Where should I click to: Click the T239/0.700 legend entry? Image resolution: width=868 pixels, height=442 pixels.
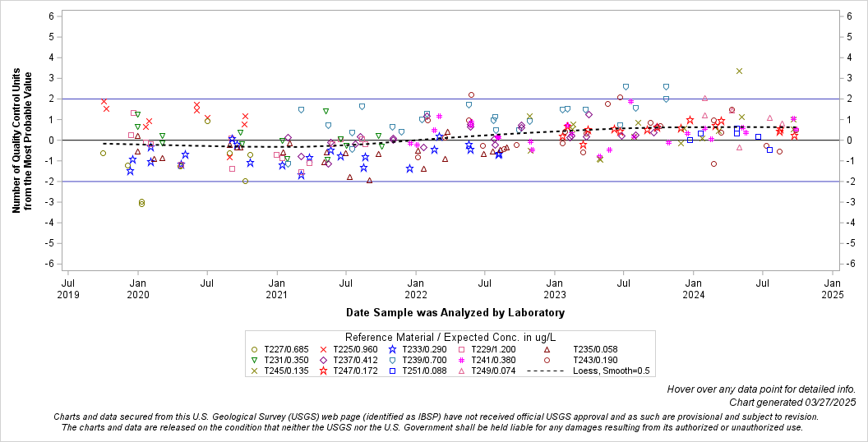click(x=418, y=360)
